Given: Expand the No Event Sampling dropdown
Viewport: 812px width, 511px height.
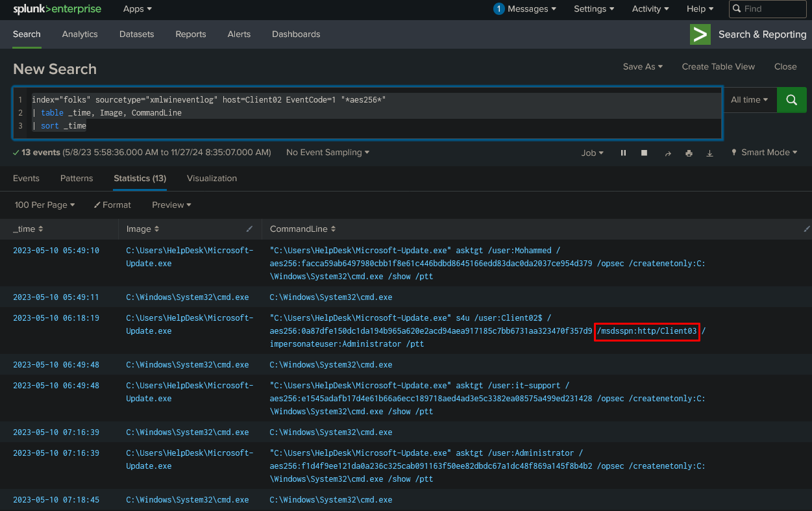Looking at the screenshot, I should point(327,153).
